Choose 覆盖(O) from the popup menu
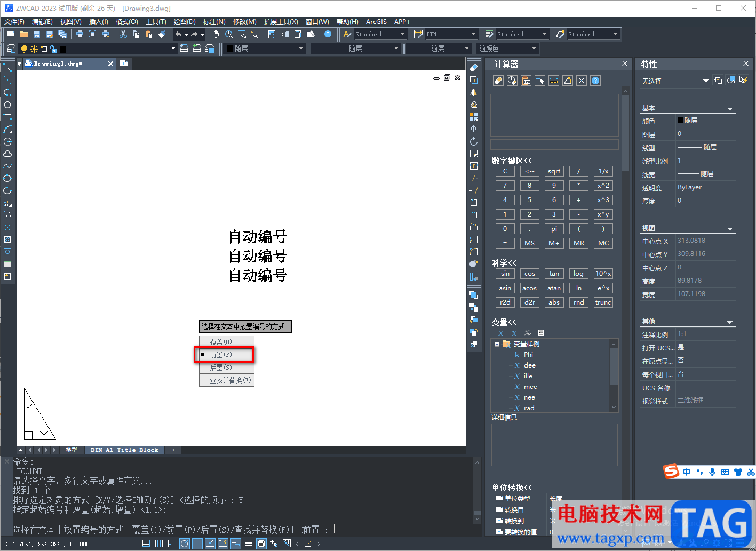 227,342
